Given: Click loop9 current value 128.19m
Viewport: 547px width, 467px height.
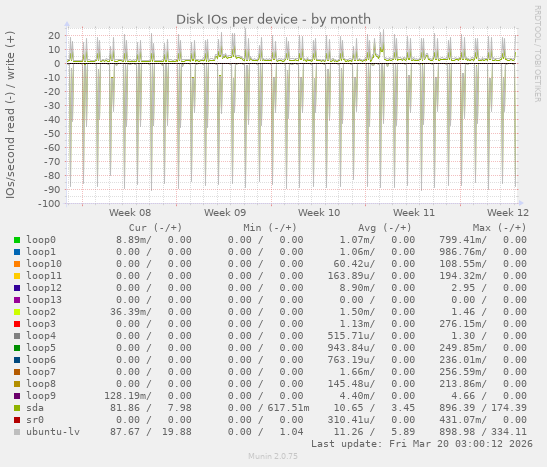Looking at the screenshot, I should [128, 396].
